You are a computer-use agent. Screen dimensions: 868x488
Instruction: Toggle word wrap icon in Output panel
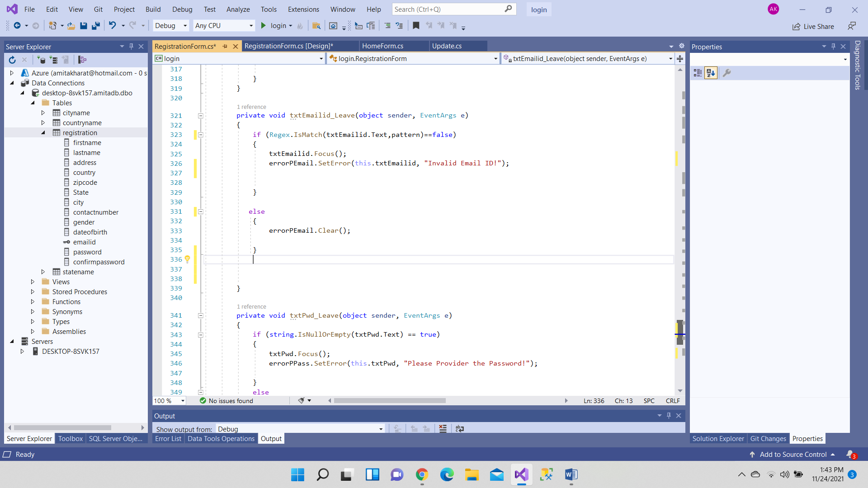coord(460,429)
